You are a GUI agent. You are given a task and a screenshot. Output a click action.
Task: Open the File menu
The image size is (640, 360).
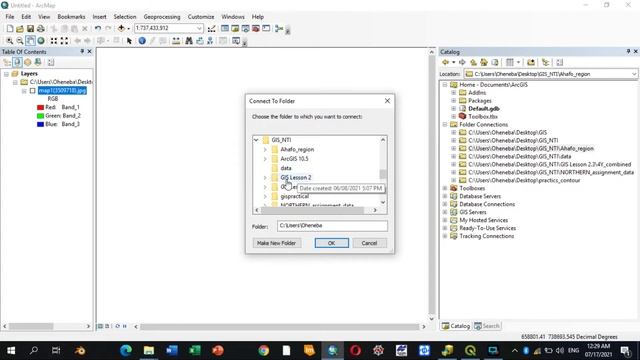click(10, 17)
